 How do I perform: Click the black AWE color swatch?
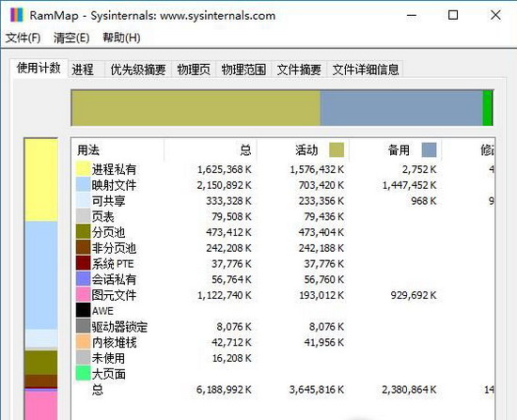(83, 310)
